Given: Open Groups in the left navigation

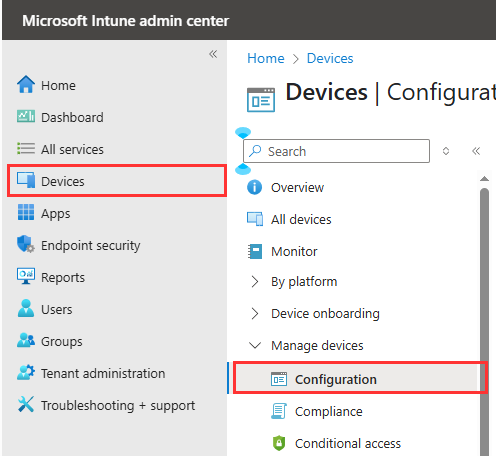Looking at the screenshot, I should point(115,341).
